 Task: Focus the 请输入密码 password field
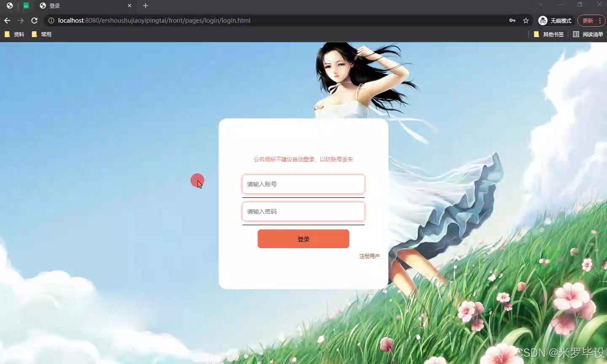click(303, 211)
